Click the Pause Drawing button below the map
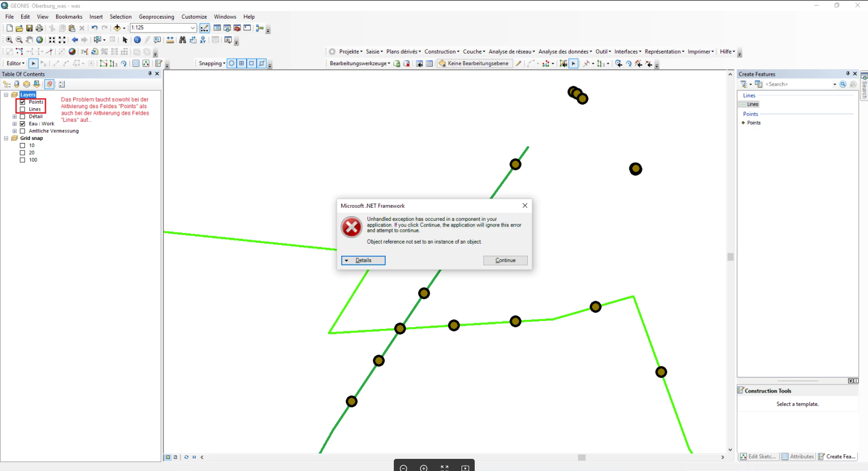868x471 pixels. click(x=194, y=457)
